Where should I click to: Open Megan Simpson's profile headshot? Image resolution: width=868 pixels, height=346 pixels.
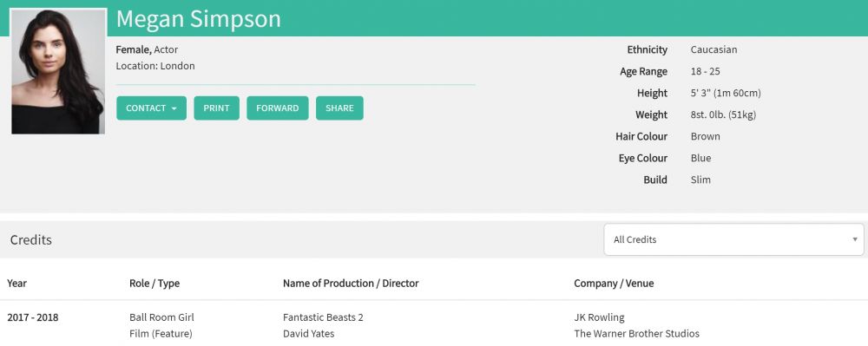coord(58,71)
